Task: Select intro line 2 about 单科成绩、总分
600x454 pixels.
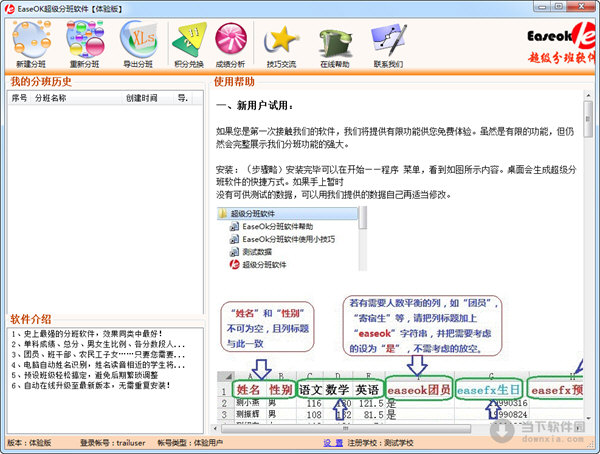Action: (x=98, y=344)
